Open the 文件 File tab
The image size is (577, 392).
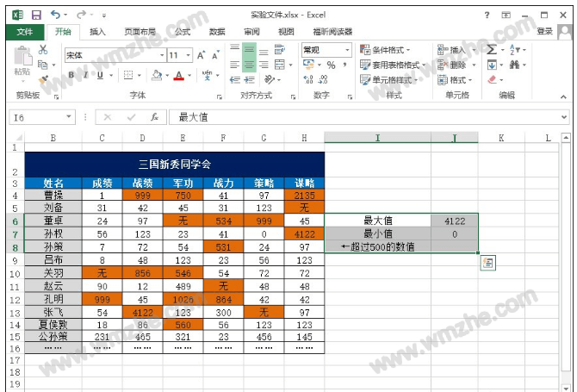pos(25,32)
